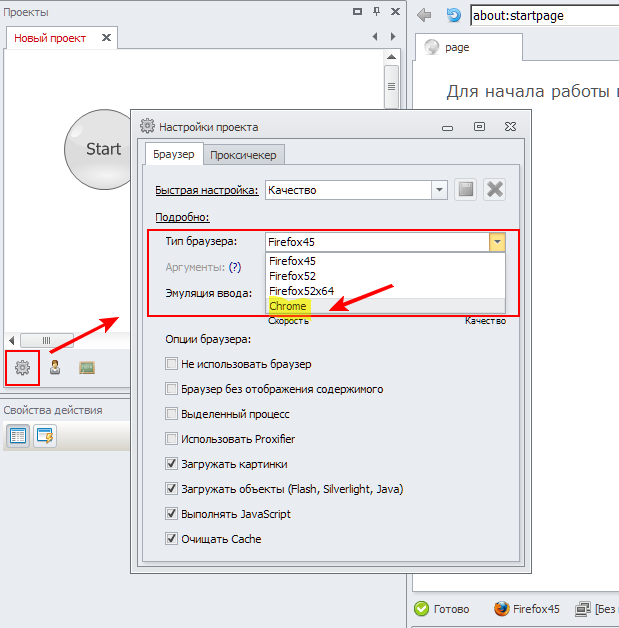Toggle Браузер без отображения содержимого checkbox
This screenshot has height=628, width=619.
(171, 388)
